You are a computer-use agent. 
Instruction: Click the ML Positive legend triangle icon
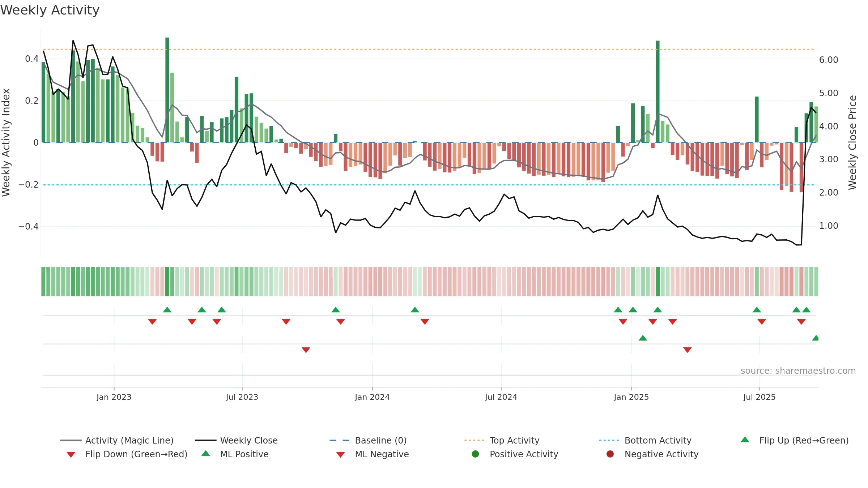205,453
